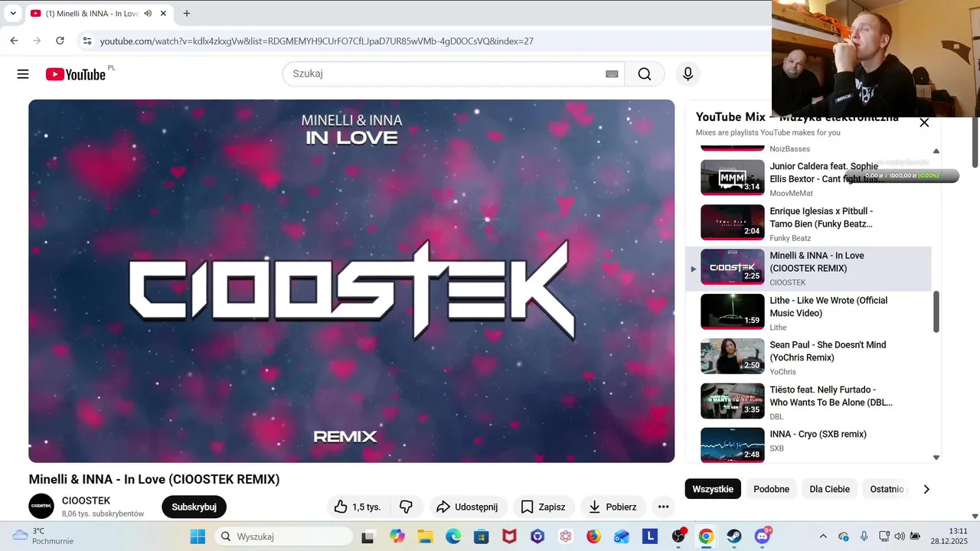Launch Microsoft Edge from the taskbar

coord(453,536)
